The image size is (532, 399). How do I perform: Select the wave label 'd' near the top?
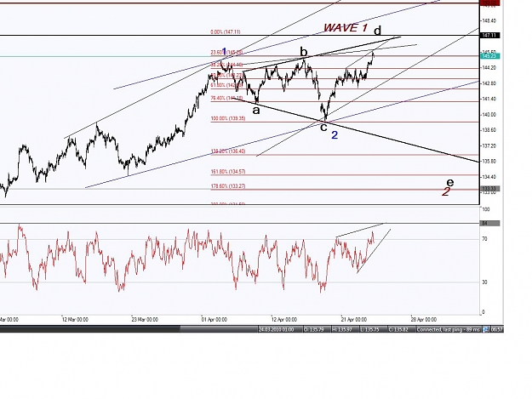pyautogui.click(x=378, y=31)
